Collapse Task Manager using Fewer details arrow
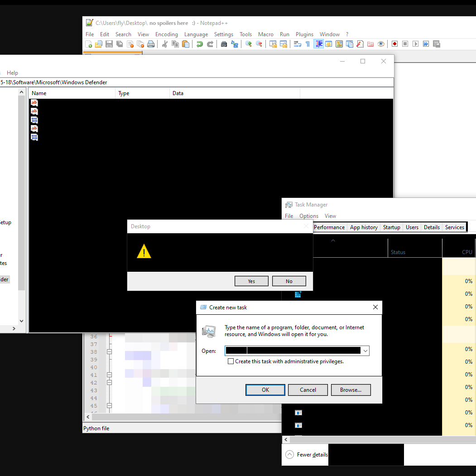 point(290,455)
